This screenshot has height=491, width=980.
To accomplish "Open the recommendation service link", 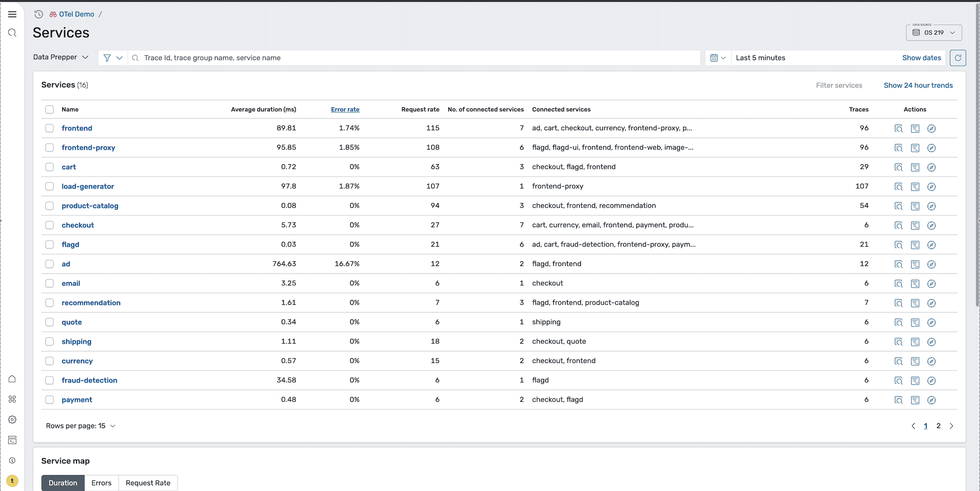I will [91, 303].
